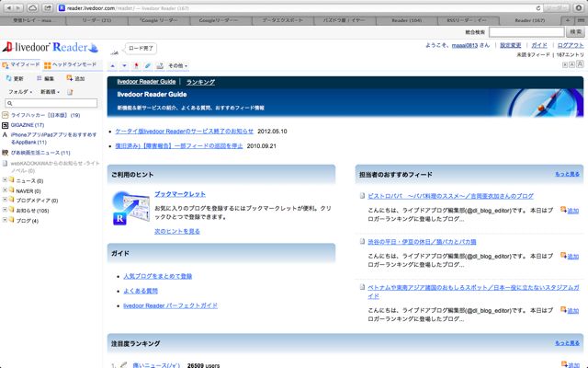Image resolution: width=588 pixels, height=368 pixels.
Task: Click 次のヒントを見る link
Action: pyautogui.click(x=177, y=231)
